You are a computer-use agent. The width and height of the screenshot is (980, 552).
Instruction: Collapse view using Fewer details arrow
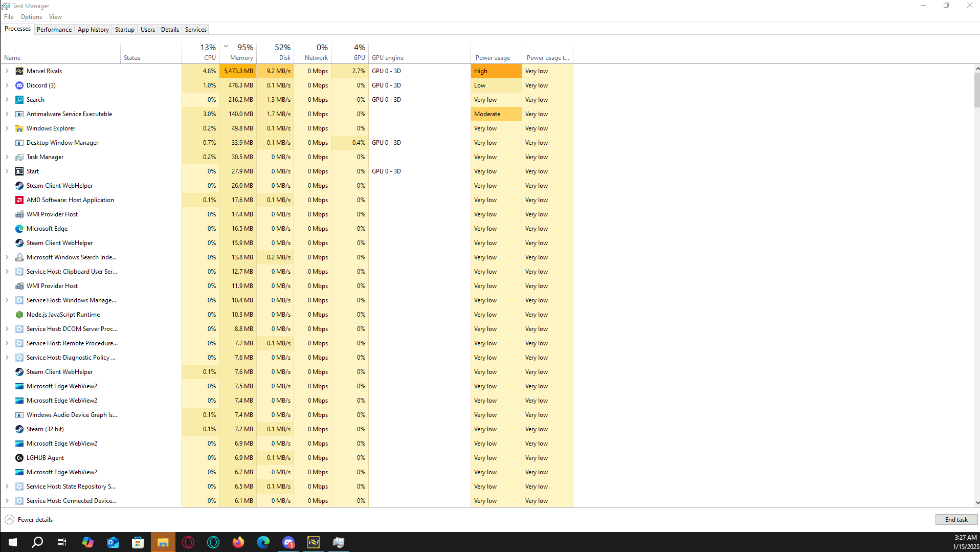10,520
